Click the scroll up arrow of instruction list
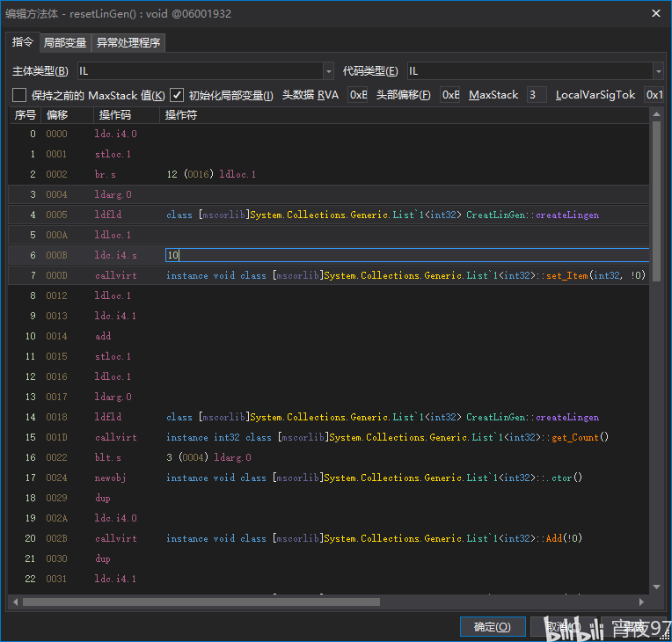672x642 pixels. pos(656,114)
